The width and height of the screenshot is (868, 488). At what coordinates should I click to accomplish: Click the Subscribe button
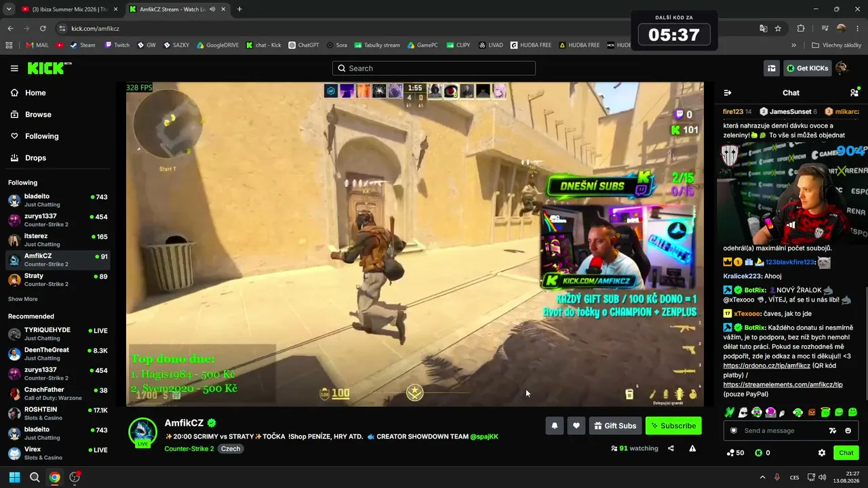[673, 426]
